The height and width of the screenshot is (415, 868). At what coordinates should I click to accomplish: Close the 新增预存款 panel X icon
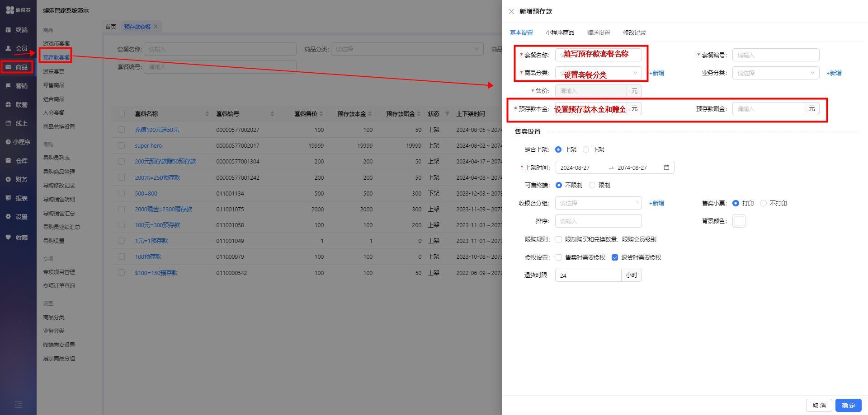tap(511, 11)
